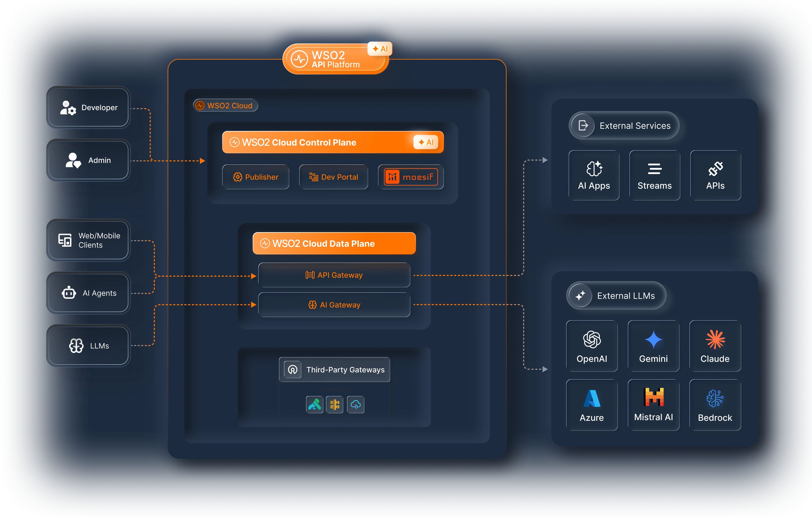The width and height of the screenshot is (812, 517).
Task: Click the WSO2 Cloud Control Plane header
Action: (333, 142)
